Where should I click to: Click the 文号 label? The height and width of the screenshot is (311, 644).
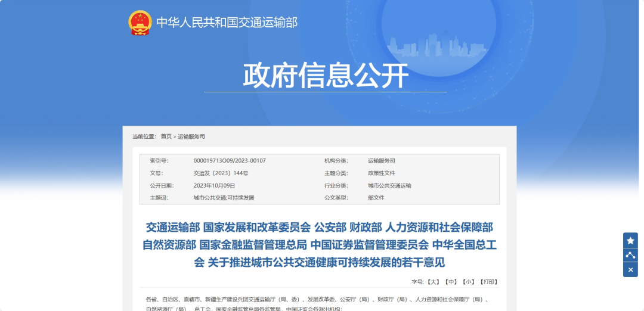[156, 173]
